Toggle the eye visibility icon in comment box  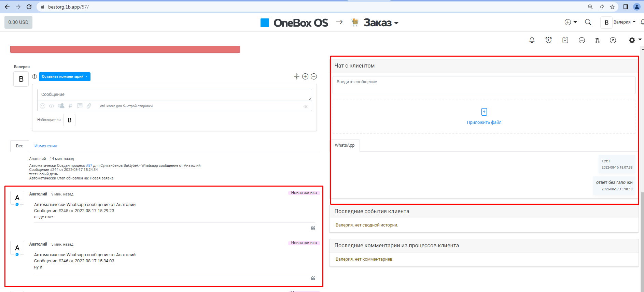tap(306, 106)
